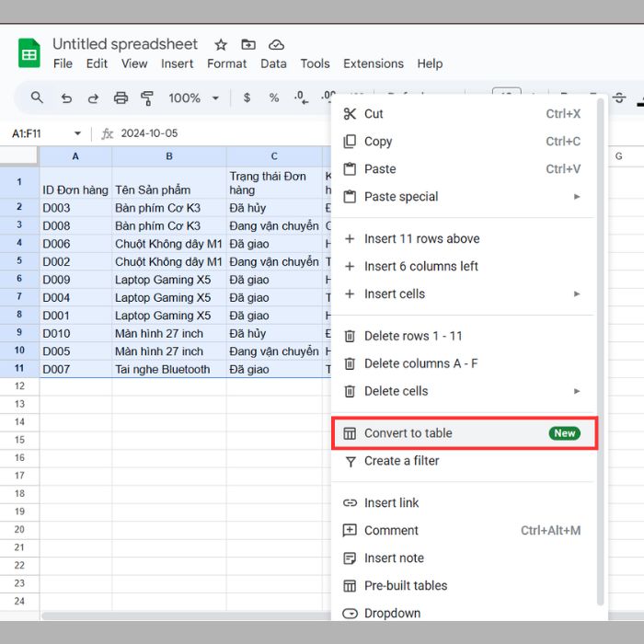Viewport: 644px width, 644px height.
Task: Choose Insert link
Action: [x=464, y=502]
